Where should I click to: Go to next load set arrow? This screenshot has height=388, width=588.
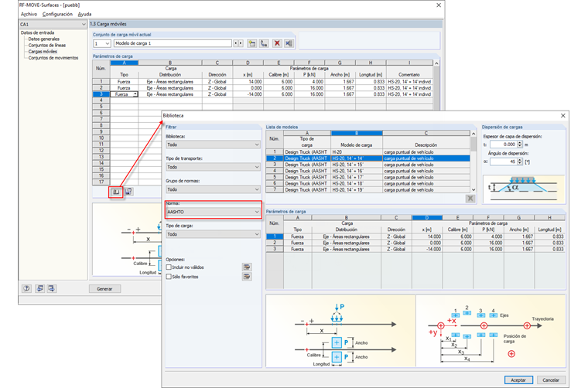point(241,43)
